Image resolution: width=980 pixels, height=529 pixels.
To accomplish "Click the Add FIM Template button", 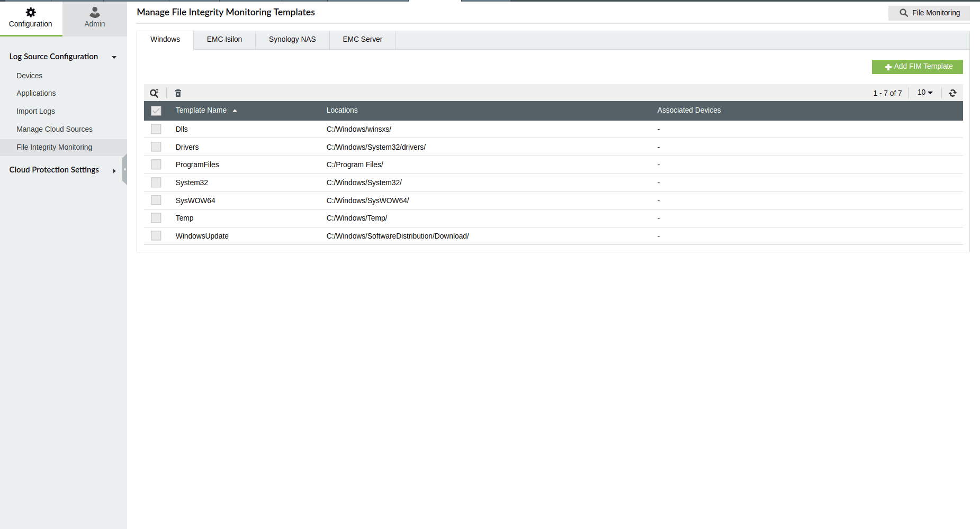I will point(918,67).
